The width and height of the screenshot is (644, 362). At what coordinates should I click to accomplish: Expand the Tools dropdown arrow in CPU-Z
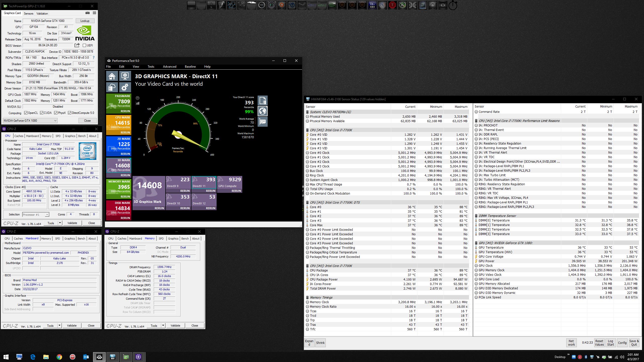click(60, 223)
